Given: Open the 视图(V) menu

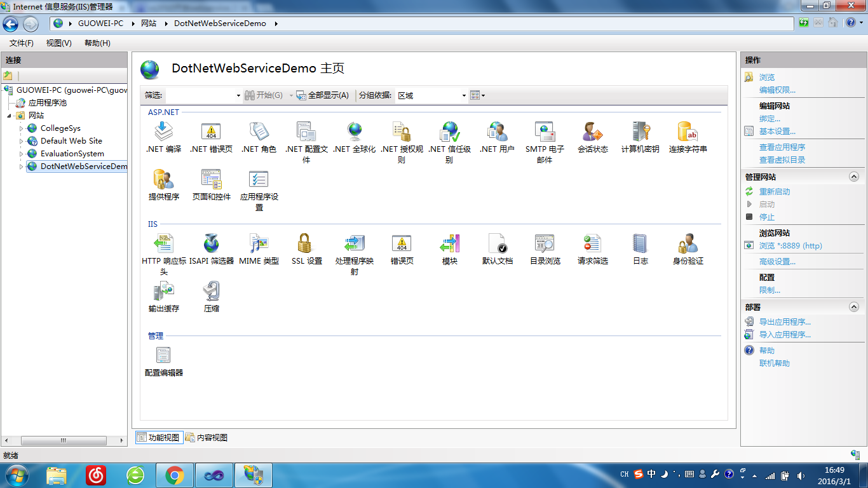Looking at the screenshot, I should point(59,43).
